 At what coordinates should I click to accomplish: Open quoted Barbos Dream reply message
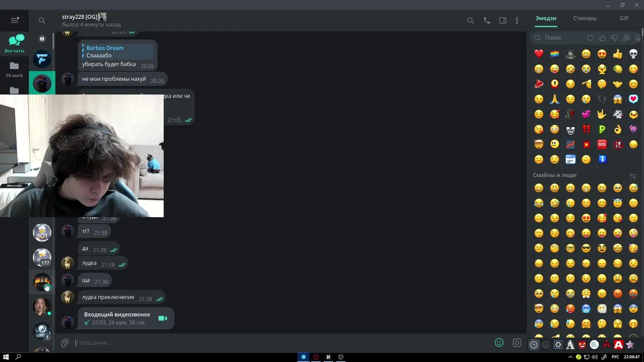(118, 51)
